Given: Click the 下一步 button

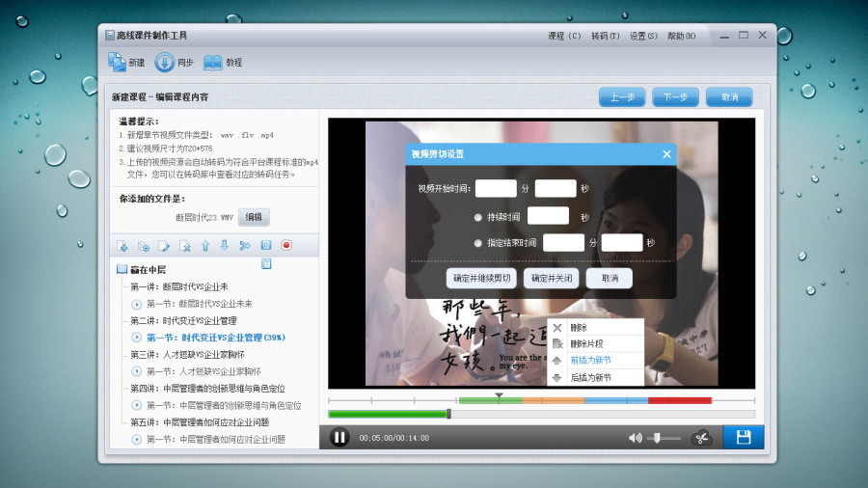Looking at the screenshot, I should 675,96.
